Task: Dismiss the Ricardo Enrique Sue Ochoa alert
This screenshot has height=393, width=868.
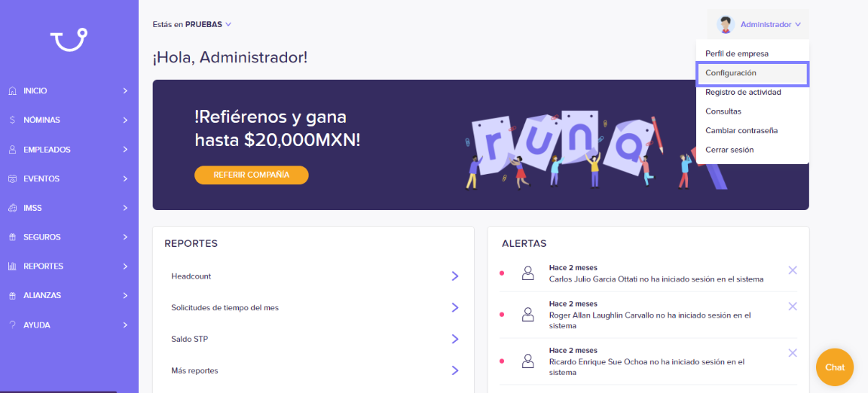Action: click(792, 353)
